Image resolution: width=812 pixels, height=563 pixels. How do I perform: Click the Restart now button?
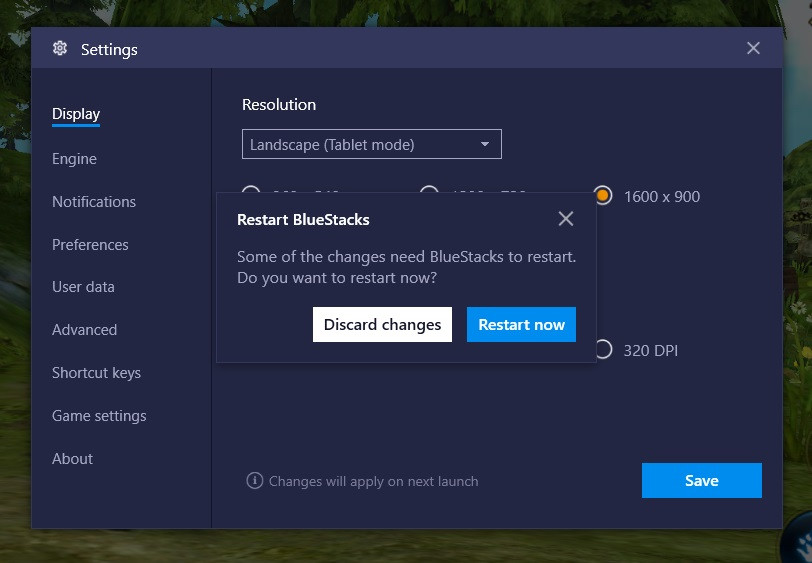click(521, 325)
